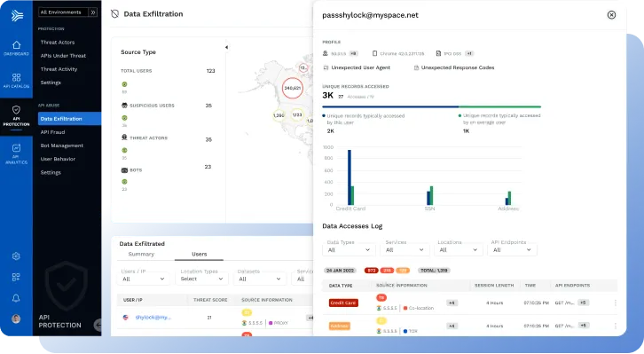
Task: Open the gear settings icon in the rail
Action: point(16,256)
